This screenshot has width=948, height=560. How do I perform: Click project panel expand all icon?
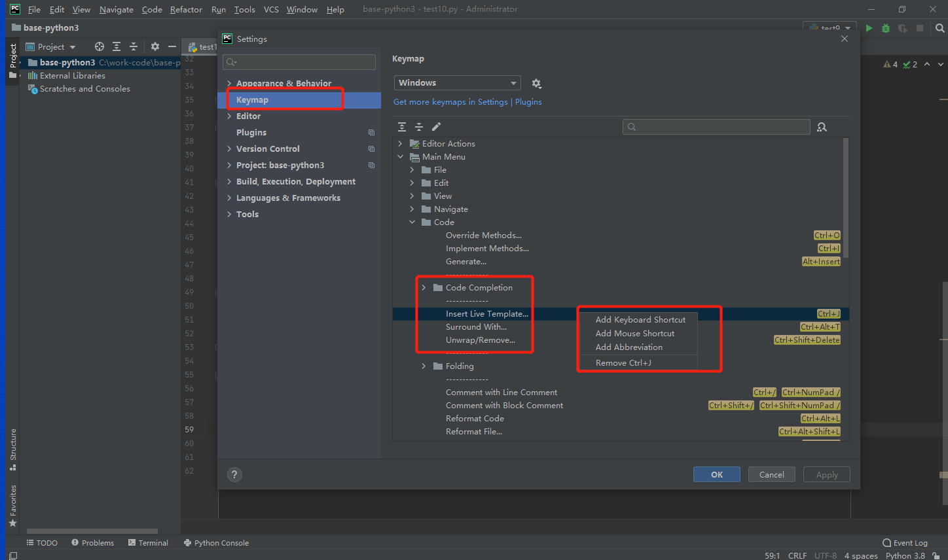[117, 46]
